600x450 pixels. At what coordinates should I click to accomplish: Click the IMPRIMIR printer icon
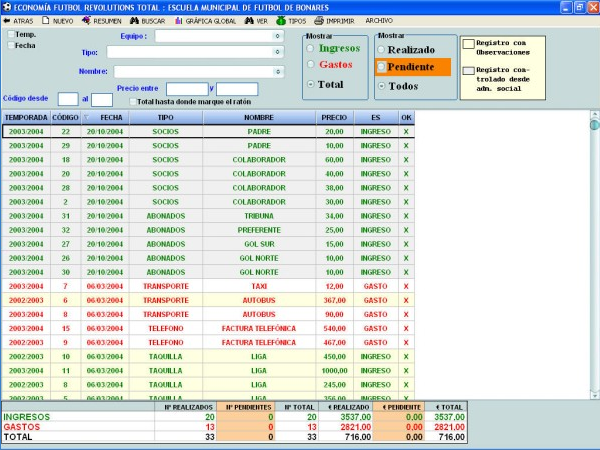(319, 21)
